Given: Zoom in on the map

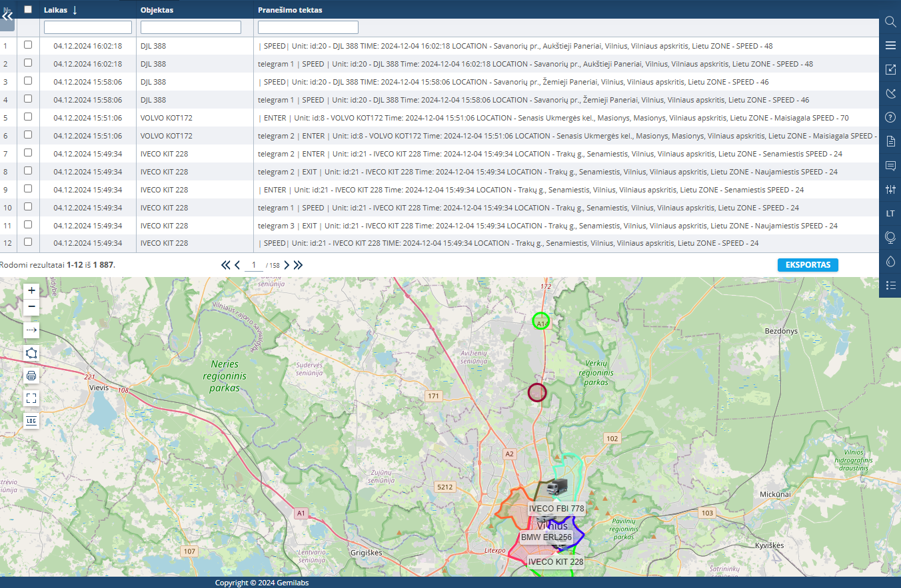Looking at the screenshot, I should tap(31, 290).
